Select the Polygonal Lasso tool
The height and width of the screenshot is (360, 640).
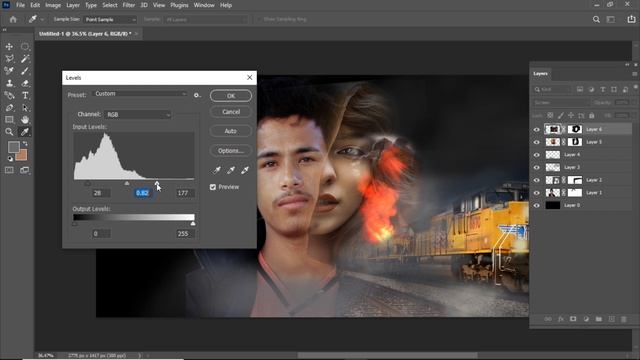coord(9,59)
